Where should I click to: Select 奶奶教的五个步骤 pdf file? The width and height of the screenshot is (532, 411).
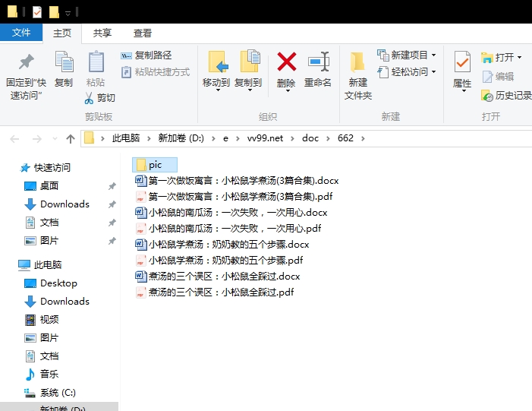click(219, 260)
